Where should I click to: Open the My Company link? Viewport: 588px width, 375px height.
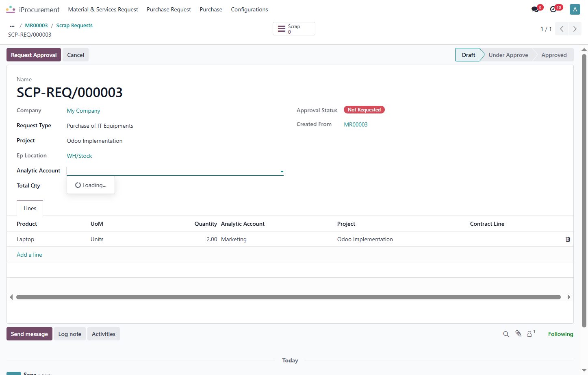(x=83, y=111)
